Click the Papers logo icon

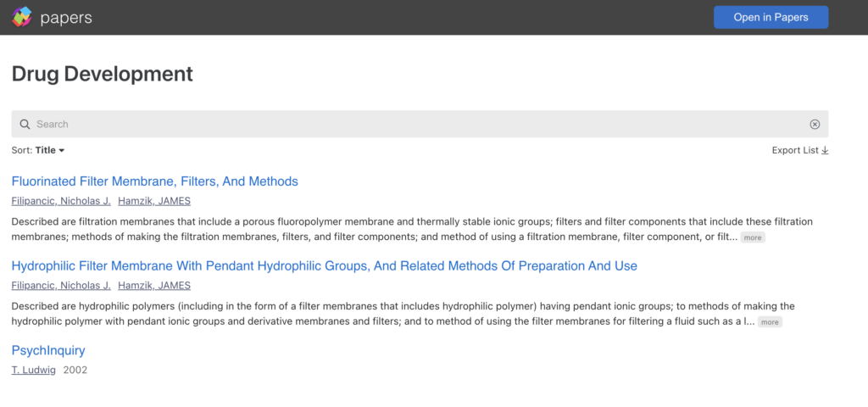coord(22,17)
